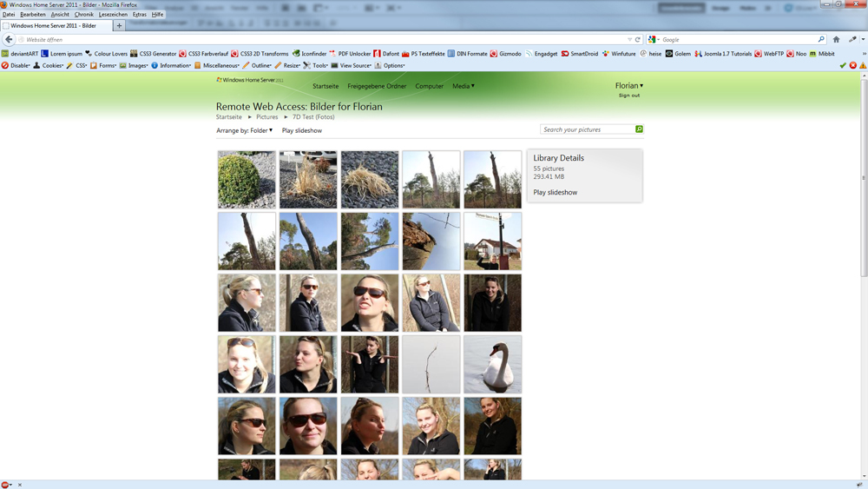Open the swan photo thumbnail

pos(493,365)
